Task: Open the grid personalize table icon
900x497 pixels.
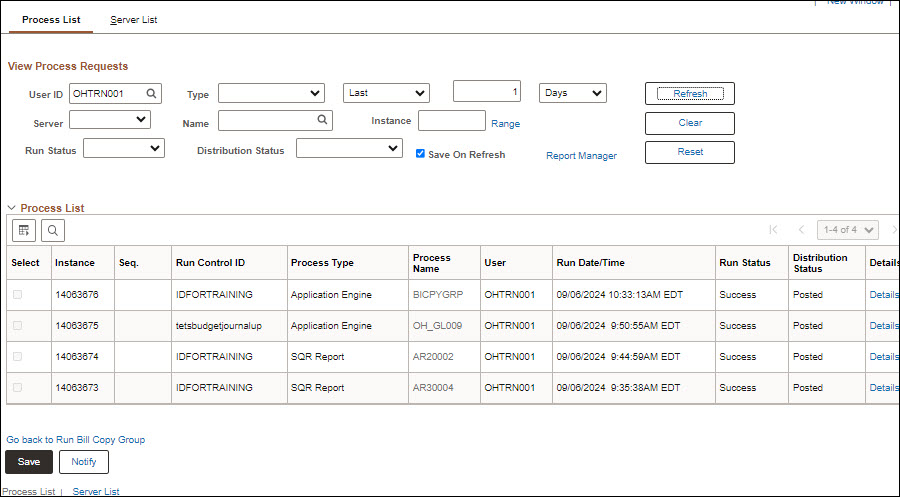Action: 24,230
